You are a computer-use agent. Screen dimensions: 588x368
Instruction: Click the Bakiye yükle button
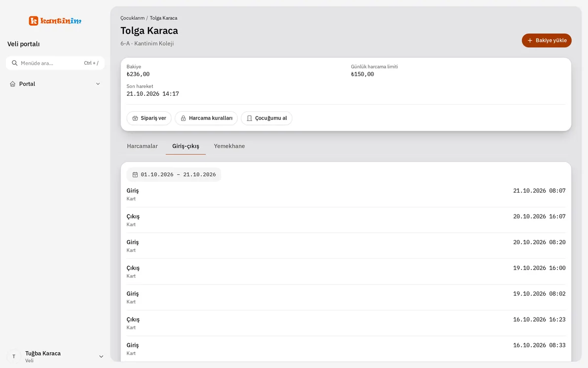click(x=547, y=41)
